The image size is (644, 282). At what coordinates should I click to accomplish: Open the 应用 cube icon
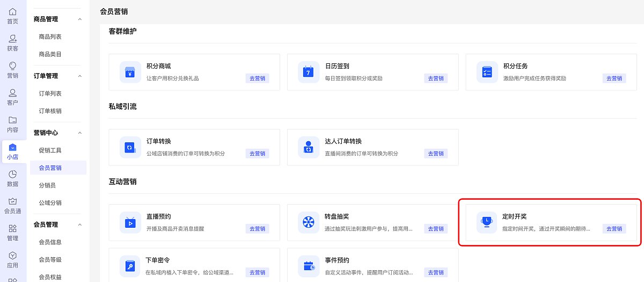pyautogui.click(x=12, y=256)
